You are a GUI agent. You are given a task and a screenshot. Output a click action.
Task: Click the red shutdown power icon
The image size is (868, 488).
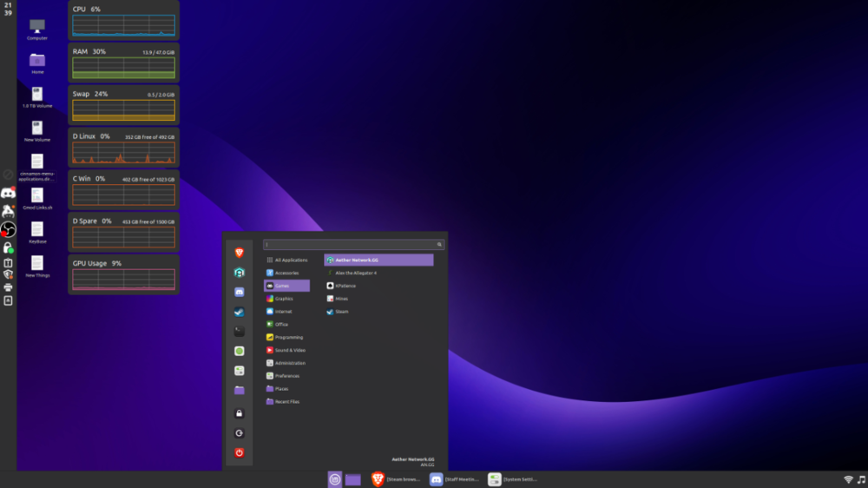[240, 452]
